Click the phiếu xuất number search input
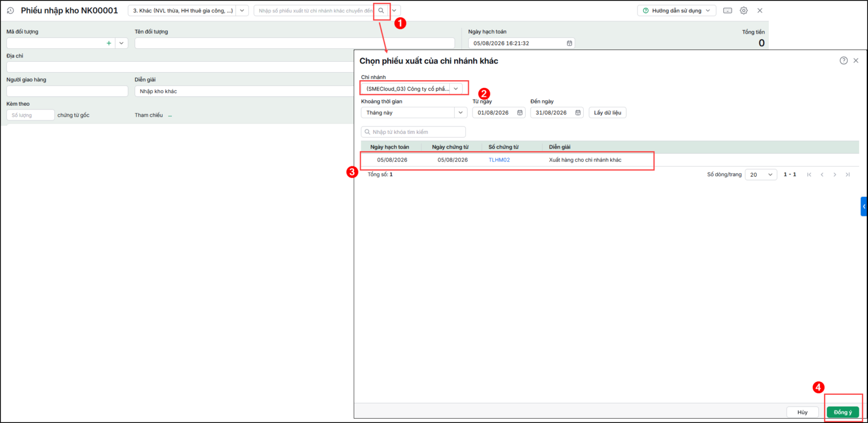The width and height of the screenshot is (868, 423). 315,10
